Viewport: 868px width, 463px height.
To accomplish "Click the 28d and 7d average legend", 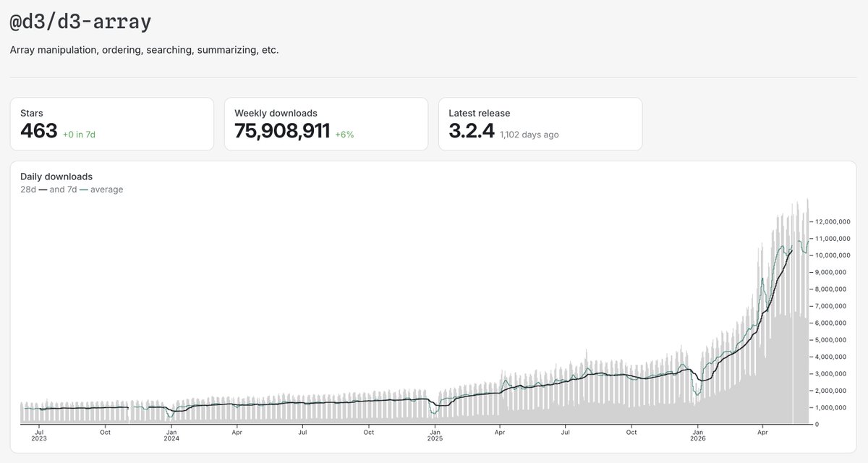I will [x=72, y=190].
